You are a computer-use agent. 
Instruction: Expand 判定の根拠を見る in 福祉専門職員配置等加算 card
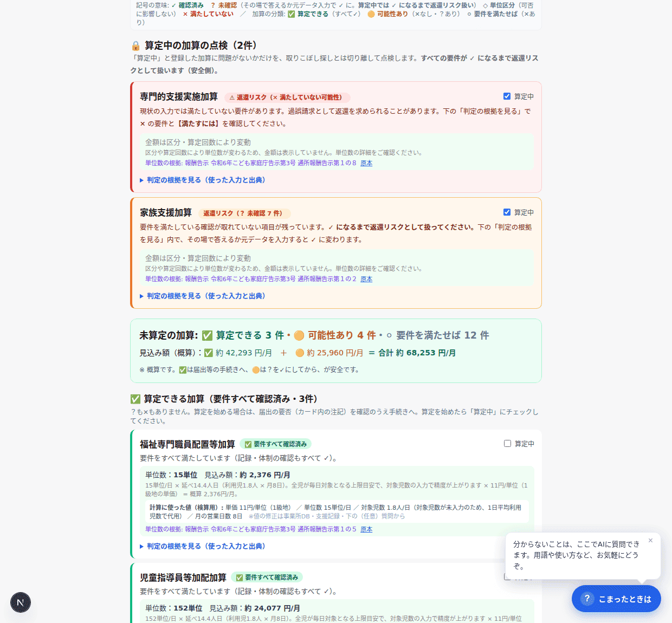click(202, 546)
